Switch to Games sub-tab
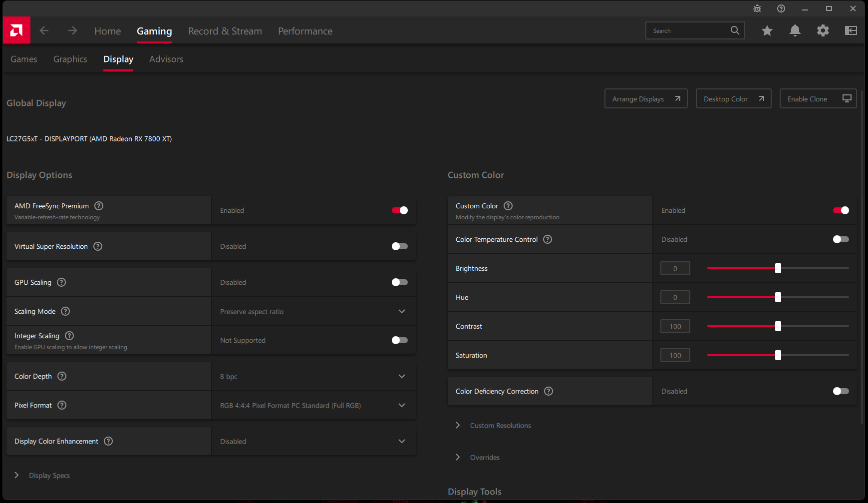Viewport: 868px width, 503px height. click(24, 59)
